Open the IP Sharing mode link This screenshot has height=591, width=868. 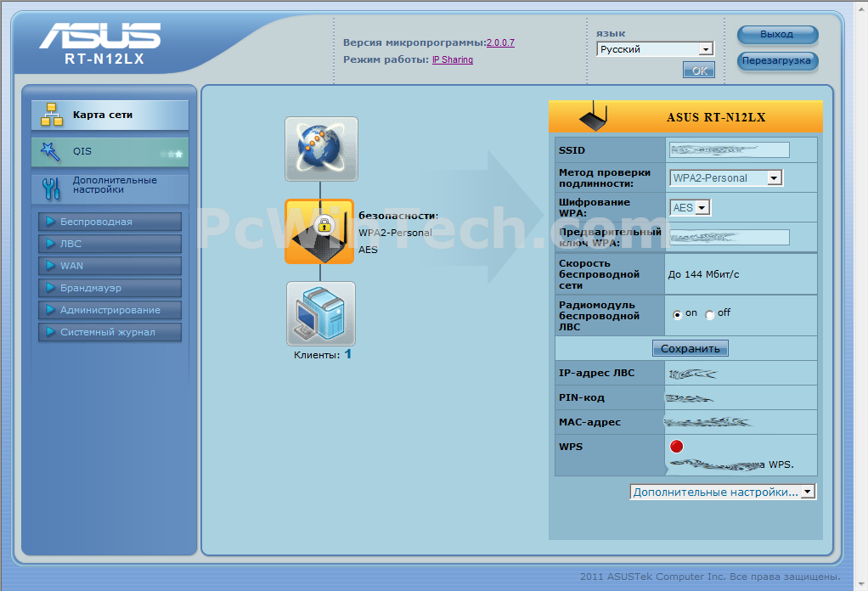(x=453, y=59)
